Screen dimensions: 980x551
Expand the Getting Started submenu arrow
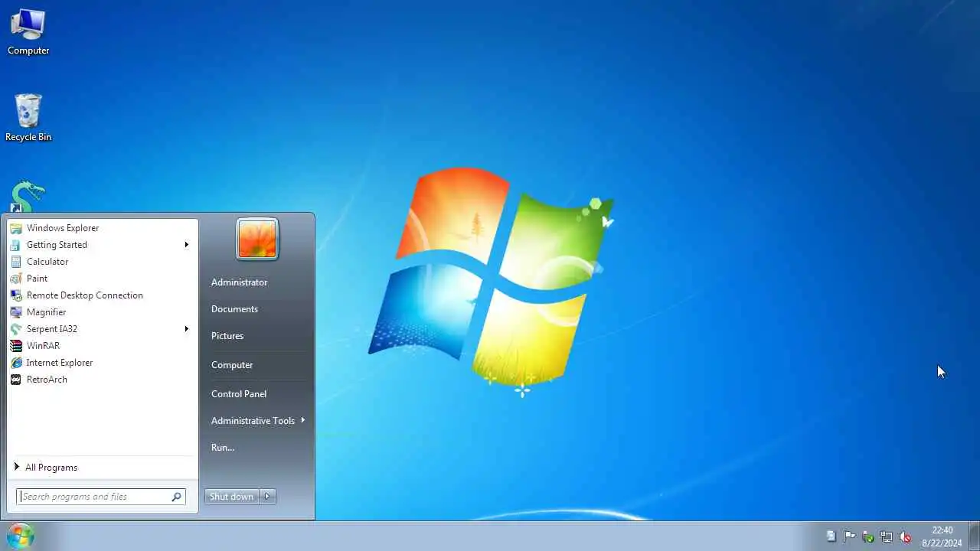[186, 245]
